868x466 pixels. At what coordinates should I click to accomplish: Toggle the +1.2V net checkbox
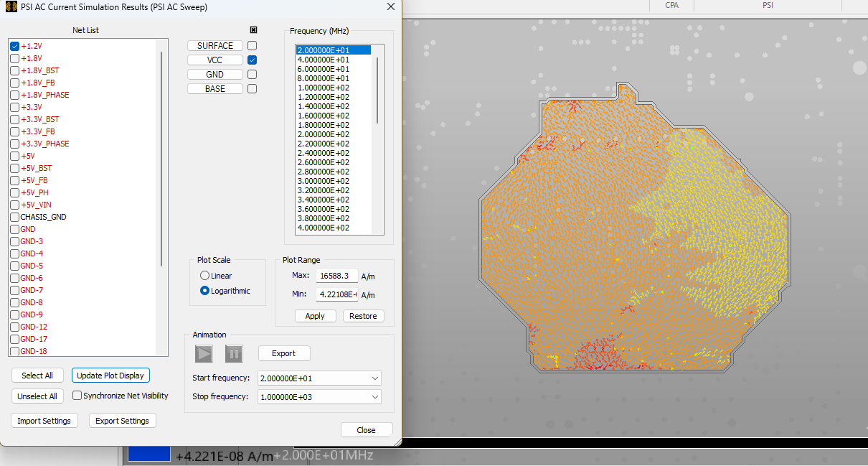[15, 46]
